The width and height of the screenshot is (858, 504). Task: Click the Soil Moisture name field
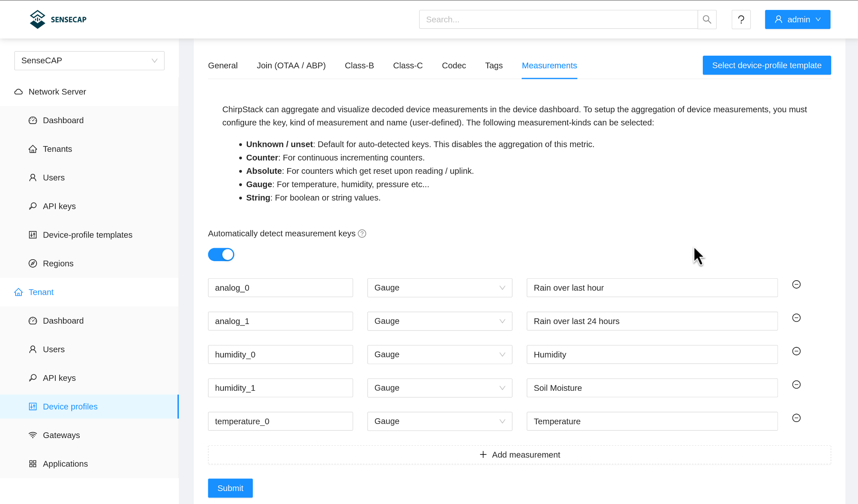[x=652, y=388]
